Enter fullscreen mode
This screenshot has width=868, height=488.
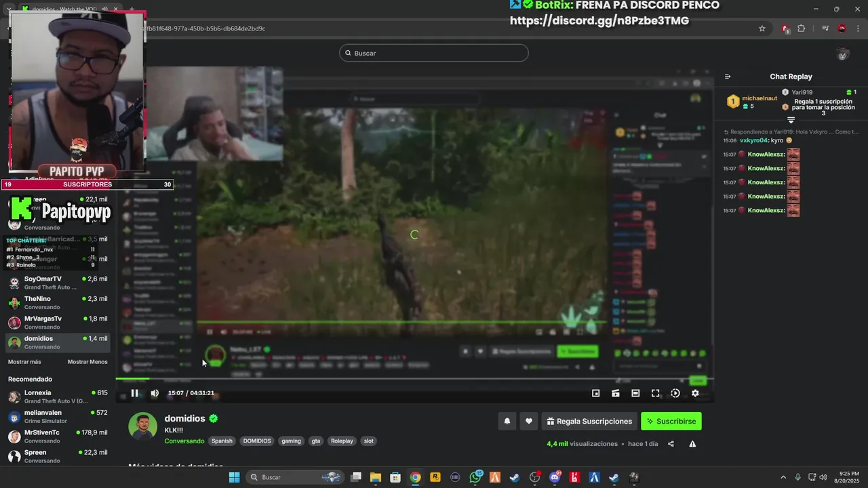pos(655,393)
